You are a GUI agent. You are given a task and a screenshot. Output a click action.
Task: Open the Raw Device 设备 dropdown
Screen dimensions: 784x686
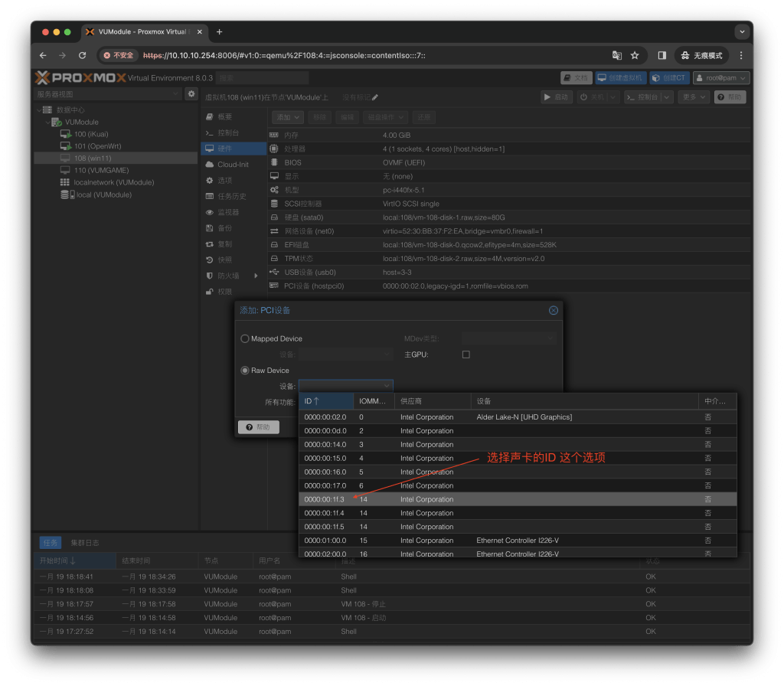346,387
